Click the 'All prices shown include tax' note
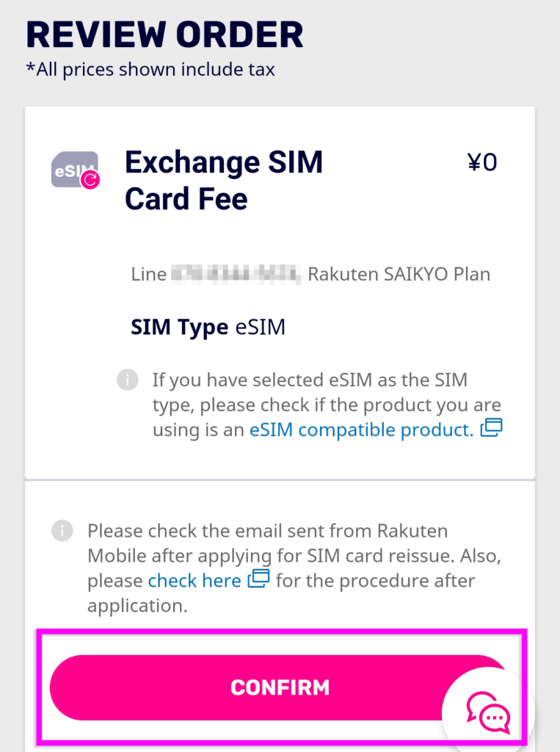Screen dimensions: 560x752 tap(150, 70)
